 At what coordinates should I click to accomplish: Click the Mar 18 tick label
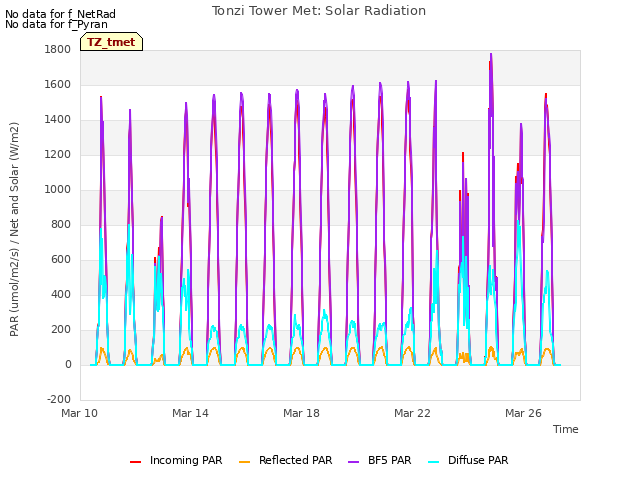pos(301,413)
